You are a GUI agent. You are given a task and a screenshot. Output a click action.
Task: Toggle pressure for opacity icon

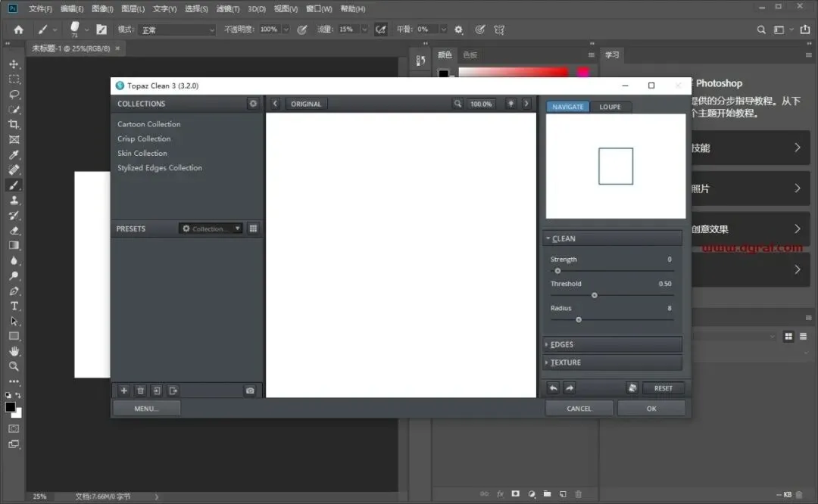click(x=302, y=30)
